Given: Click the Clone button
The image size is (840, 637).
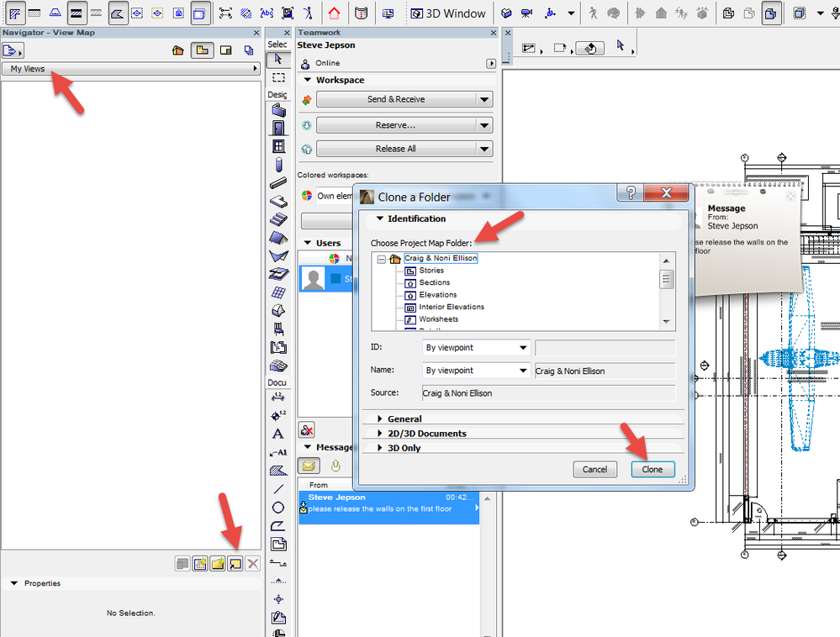Looking at the screenshot, I should [x=652, y=470].
